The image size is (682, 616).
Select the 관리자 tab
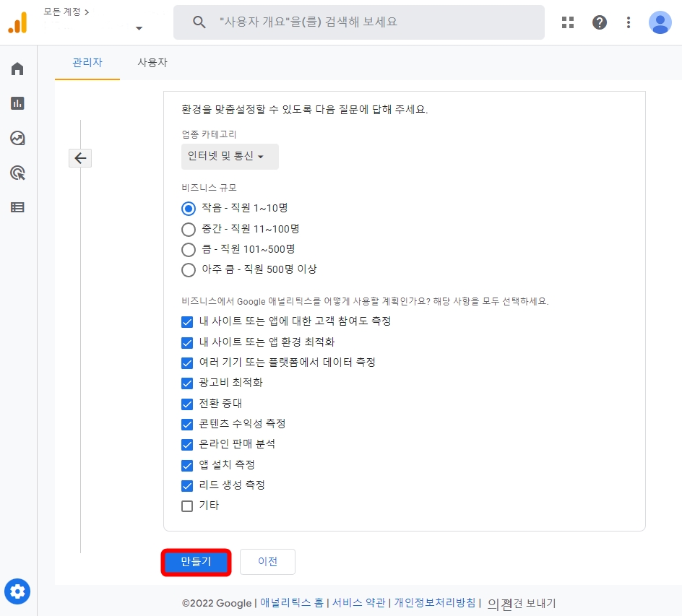pyautogui.click(x=87, y=63)
